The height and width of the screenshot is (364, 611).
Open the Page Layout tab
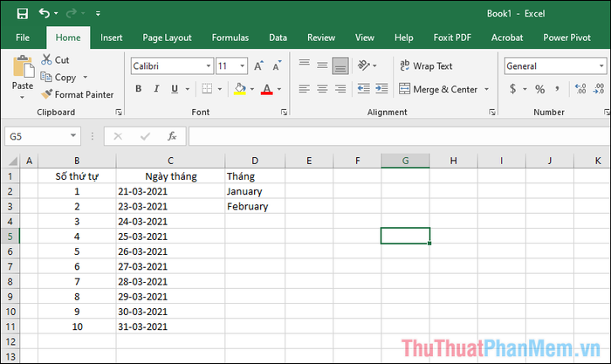167,38
